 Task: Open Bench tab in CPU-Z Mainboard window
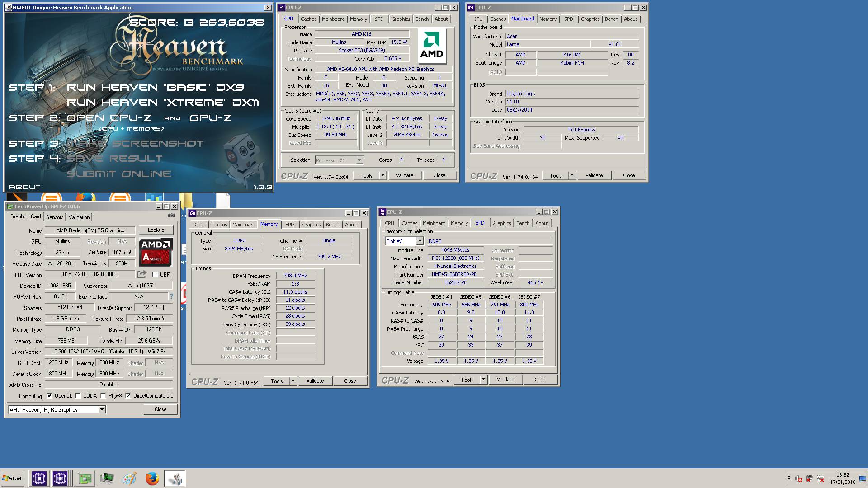click(611, 19)
